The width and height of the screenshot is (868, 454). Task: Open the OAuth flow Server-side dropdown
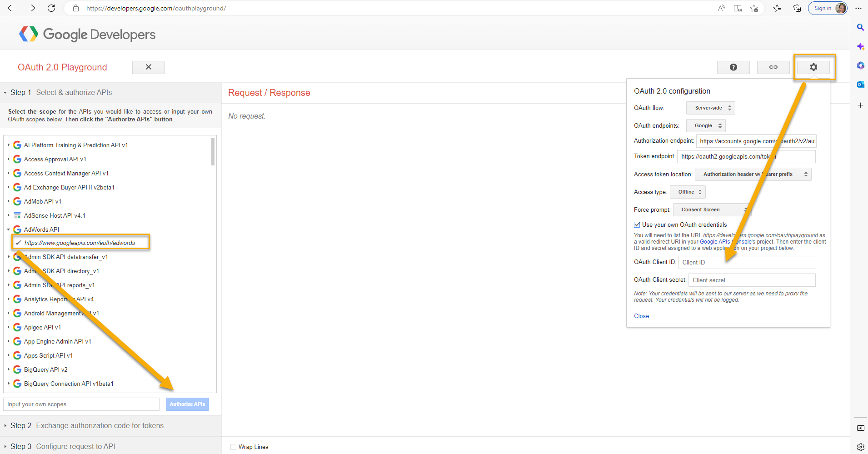[710, 108]
